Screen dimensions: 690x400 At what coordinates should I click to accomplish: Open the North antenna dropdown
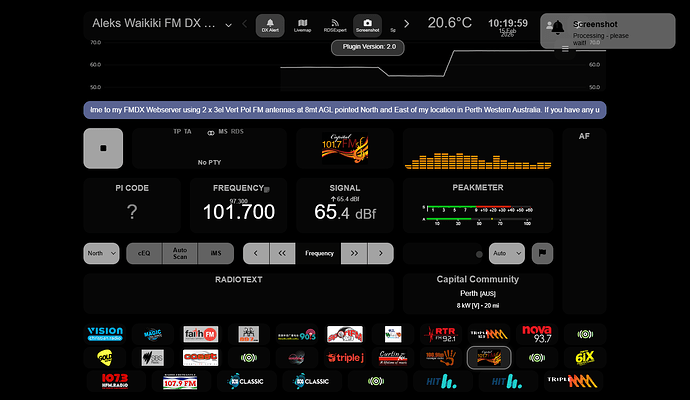101,254
